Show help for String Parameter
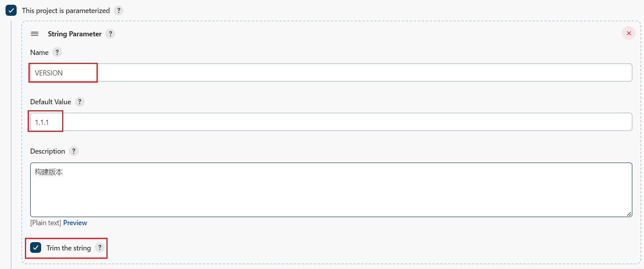 pos(110,34)
